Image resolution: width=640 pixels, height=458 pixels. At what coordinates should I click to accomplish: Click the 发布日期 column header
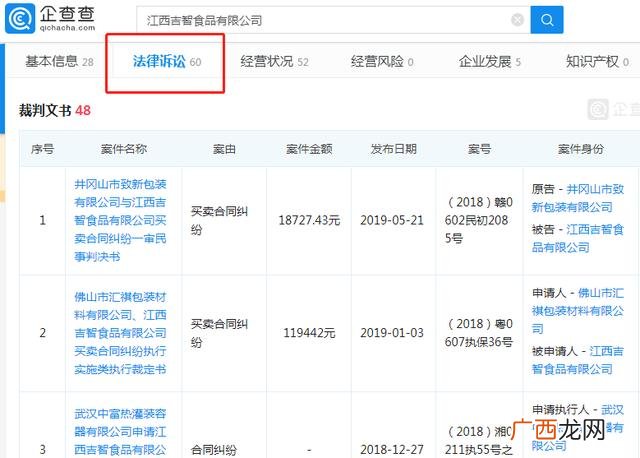pyautogui.click(x=393, y=149)
